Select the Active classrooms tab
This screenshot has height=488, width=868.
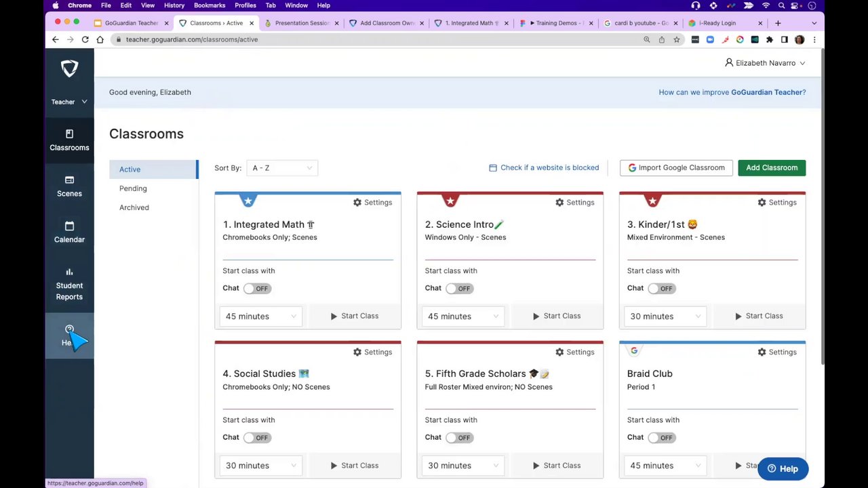click(153, 169)
